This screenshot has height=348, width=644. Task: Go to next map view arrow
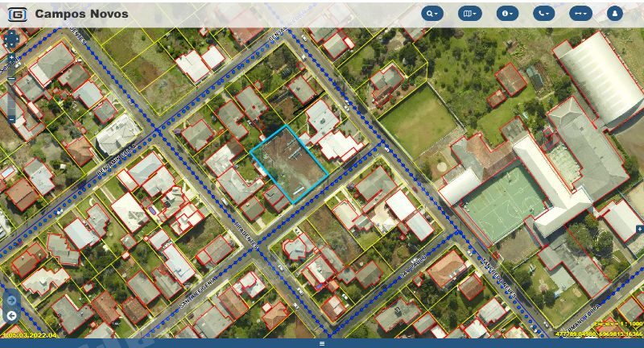(x=11, y=300)
